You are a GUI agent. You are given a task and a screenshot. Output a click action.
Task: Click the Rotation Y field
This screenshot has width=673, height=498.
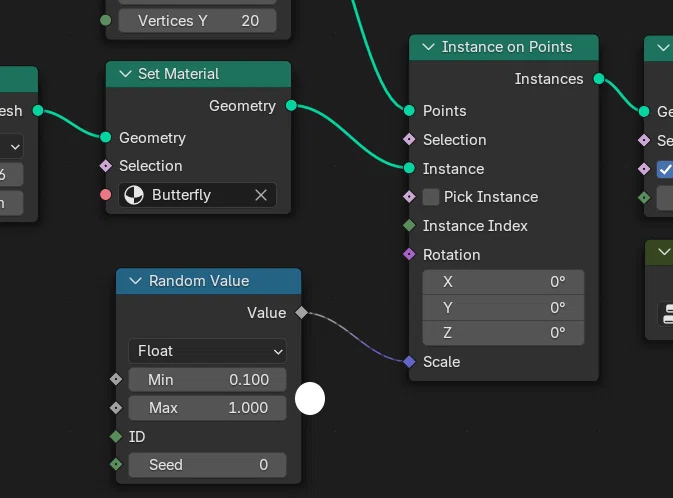(x=503, y=307)
